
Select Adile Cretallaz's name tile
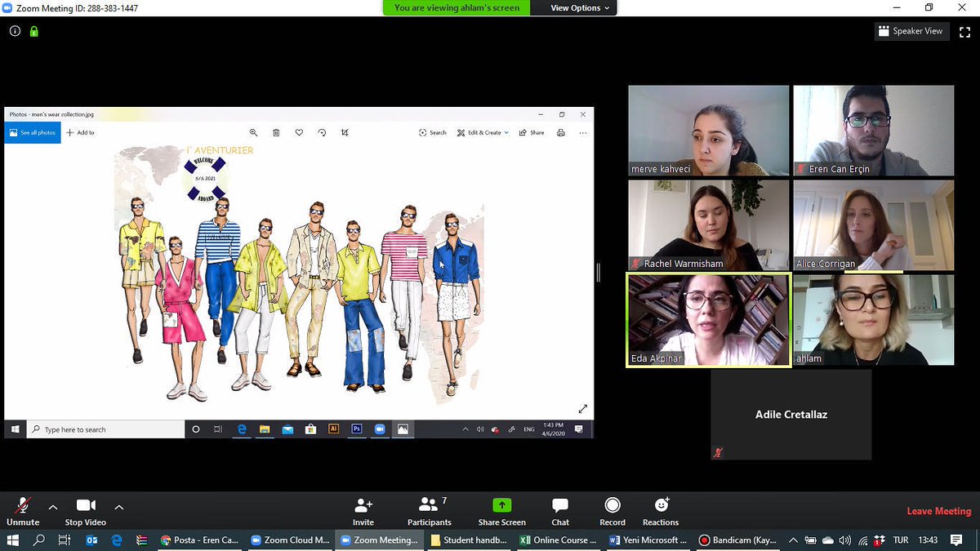pyautogui.click(x=791, y=415)
